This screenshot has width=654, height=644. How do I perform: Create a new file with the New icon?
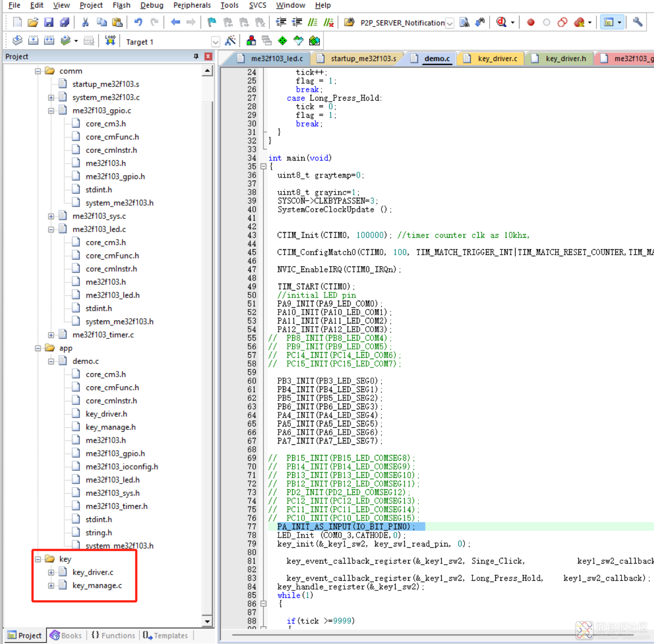[x=17, y=22]
